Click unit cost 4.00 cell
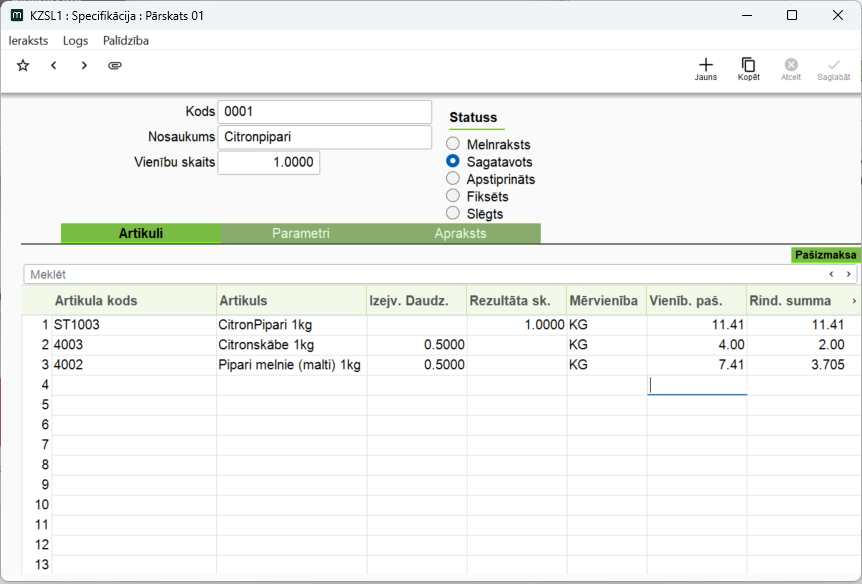The width and height of the screenshot is (862, 584). coord(697,345)
